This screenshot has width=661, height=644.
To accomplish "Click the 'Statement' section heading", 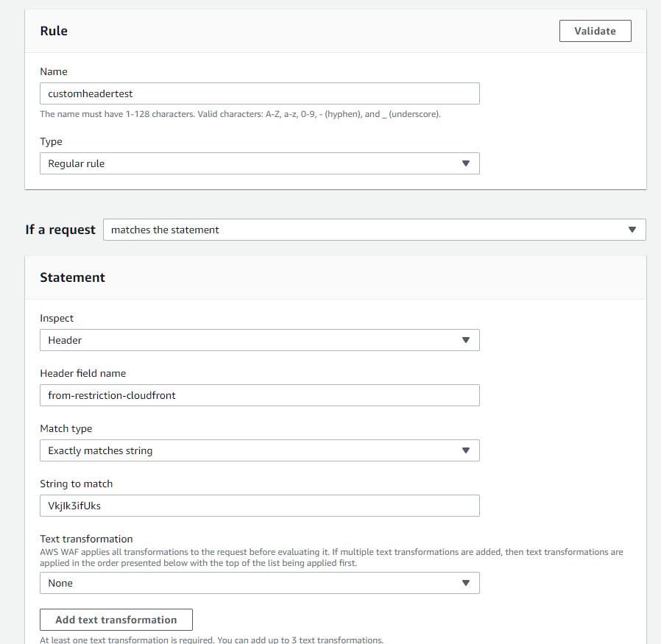I will pos(72,277).
